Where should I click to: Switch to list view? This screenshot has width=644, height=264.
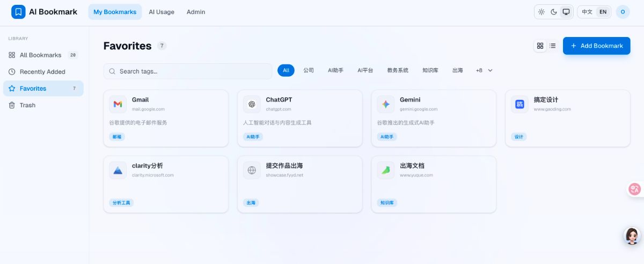[x=553, y=46]
